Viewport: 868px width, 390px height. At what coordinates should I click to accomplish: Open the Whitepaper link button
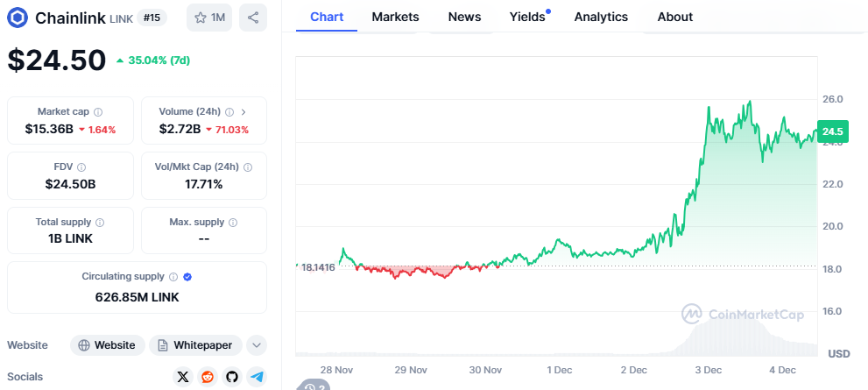[x=195, y=345]
